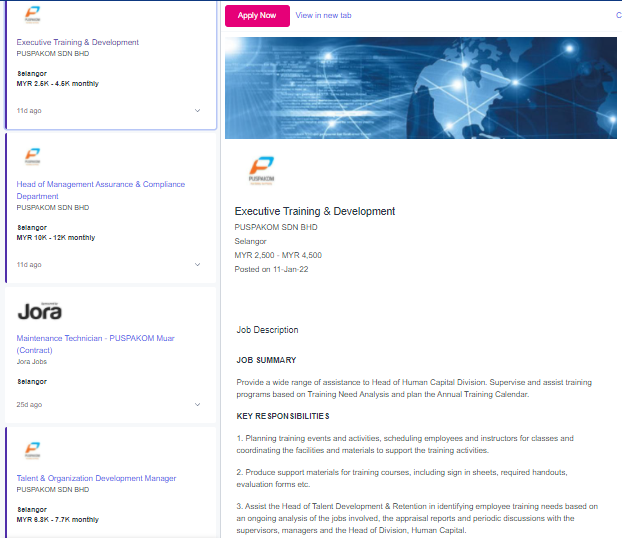Expand the Executive Training & Development card chevron

197,111
